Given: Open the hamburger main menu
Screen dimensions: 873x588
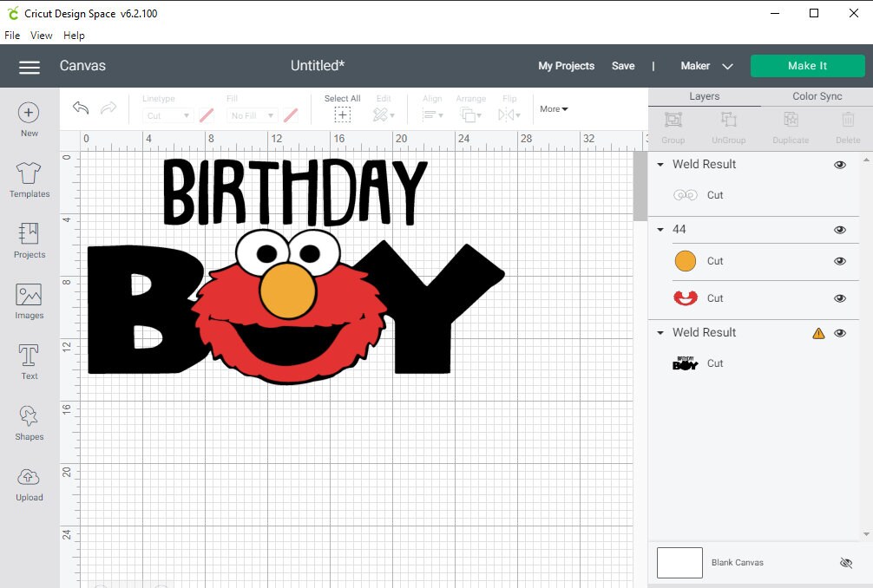Looking at the screenshot, I should pos(30,68).
